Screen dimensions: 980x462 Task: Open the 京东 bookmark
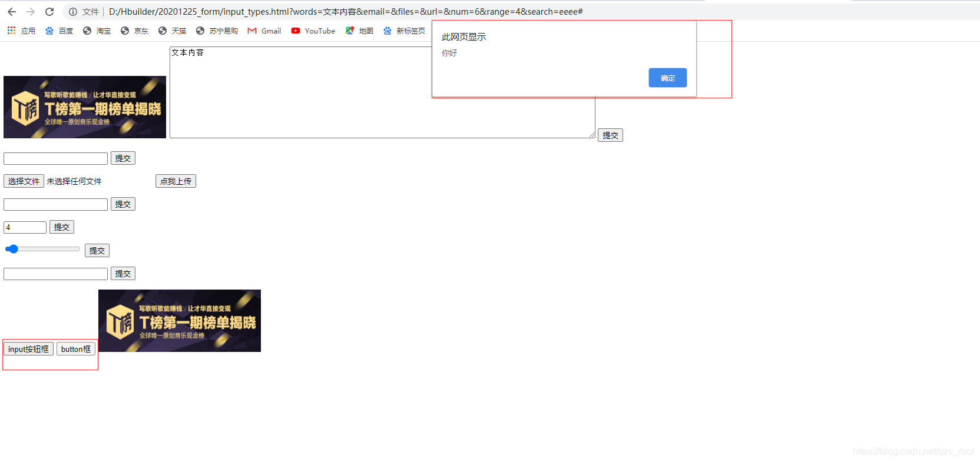tap(135, 31)
